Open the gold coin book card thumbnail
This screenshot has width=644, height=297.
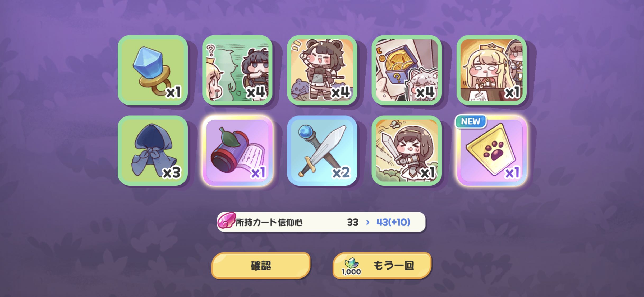[x=407, y=70]
